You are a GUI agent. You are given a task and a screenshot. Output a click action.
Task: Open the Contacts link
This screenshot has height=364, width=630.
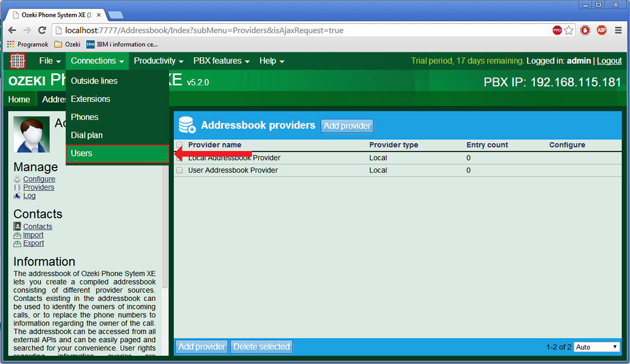[x=37, y=227]
